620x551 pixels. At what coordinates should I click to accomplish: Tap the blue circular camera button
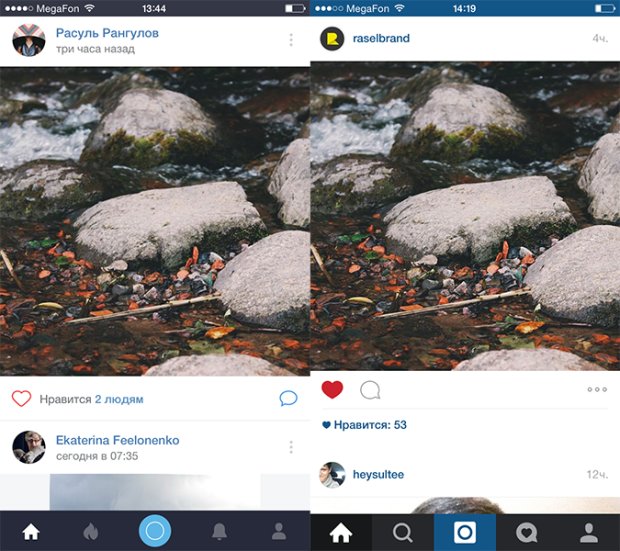pos(155,531)
